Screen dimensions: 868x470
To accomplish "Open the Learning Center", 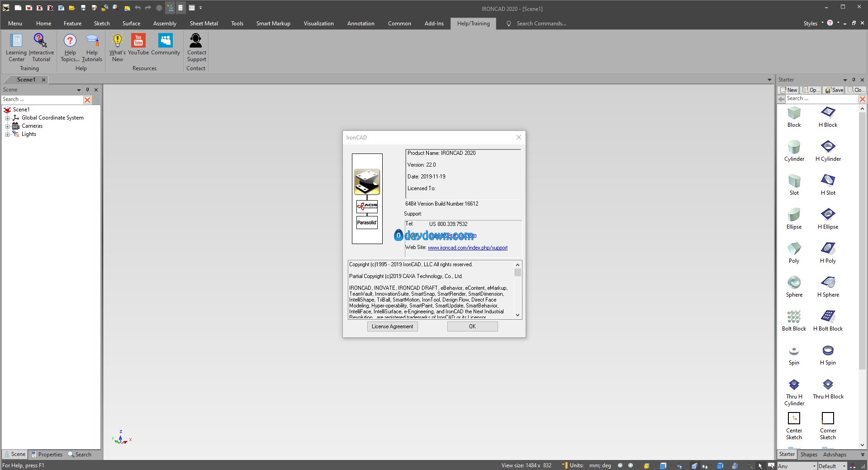I will (16, 47).
